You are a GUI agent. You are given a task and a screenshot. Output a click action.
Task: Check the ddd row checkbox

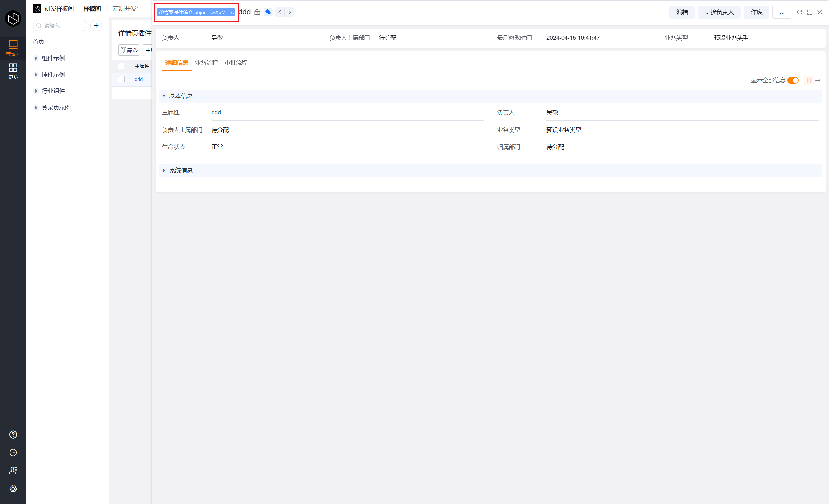[121, 79]
